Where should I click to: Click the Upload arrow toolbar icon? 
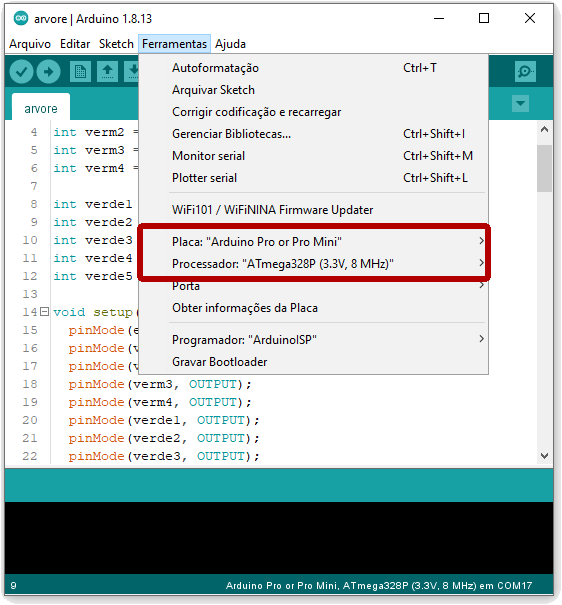[48, 71]
